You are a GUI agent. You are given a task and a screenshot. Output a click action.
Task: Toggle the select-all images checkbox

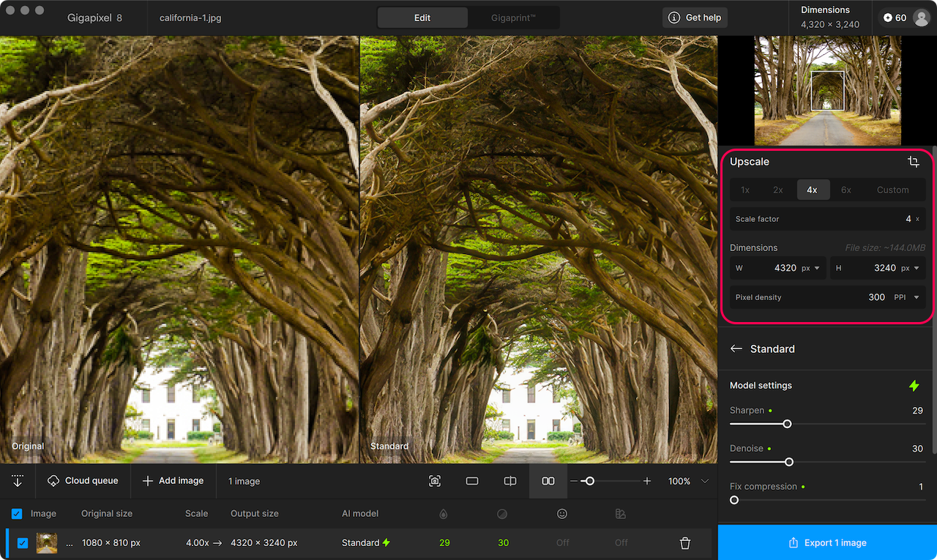click(x=17, y=514)
